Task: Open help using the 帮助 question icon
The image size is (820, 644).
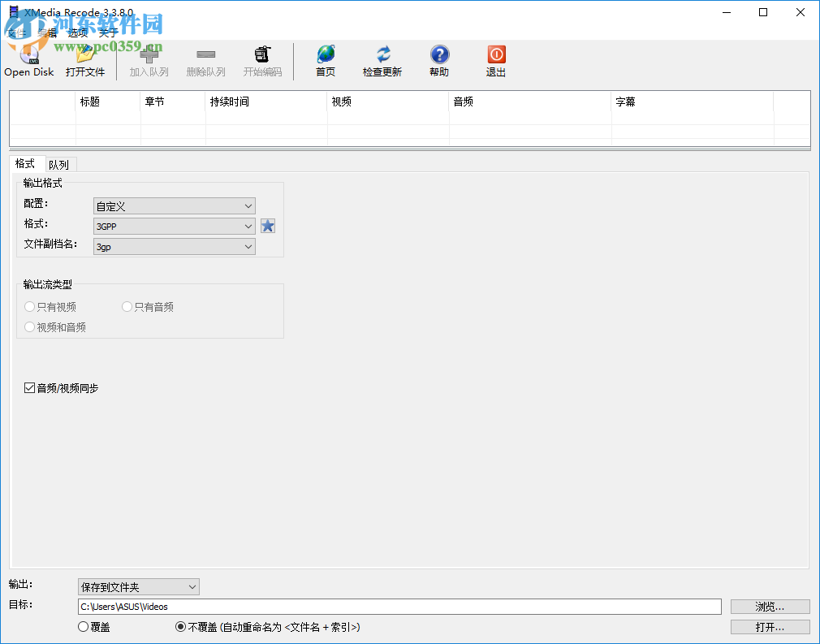Action: 439,55
